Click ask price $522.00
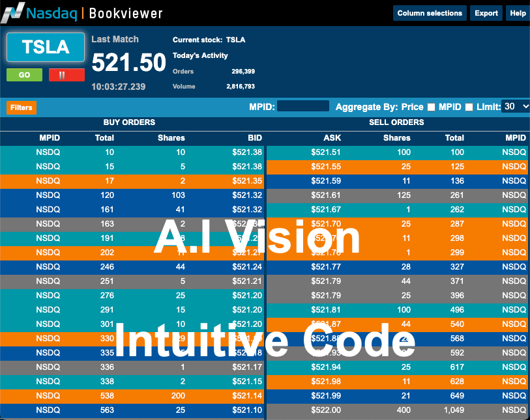This screenshot has width=530, height=420. tap(326, 410)
